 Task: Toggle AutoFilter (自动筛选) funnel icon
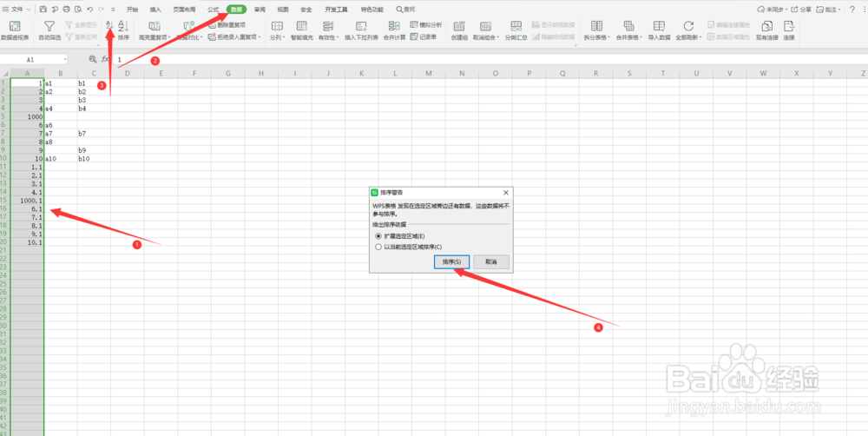pyautogui.click(x=49, y=26)
